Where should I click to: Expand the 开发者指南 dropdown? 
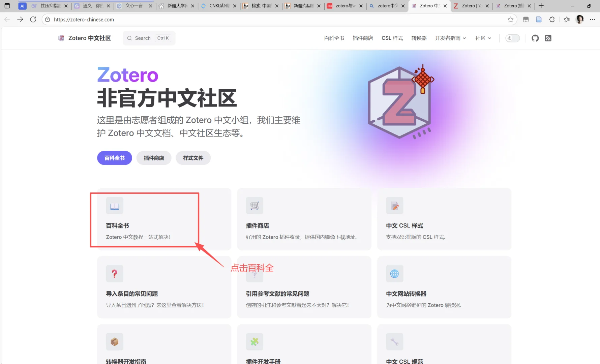pyautogui.click(x=450, y=38)
